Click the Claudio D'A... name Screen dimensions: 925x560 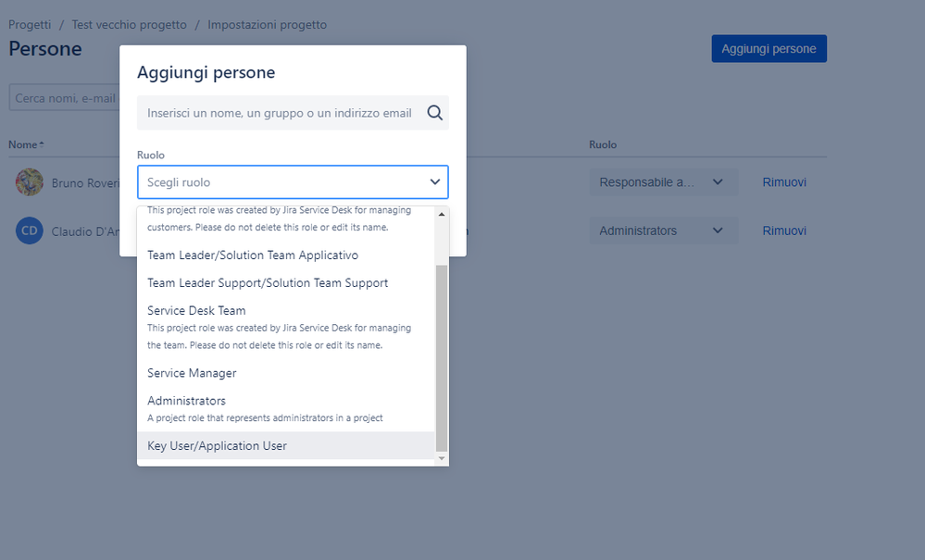85,231
